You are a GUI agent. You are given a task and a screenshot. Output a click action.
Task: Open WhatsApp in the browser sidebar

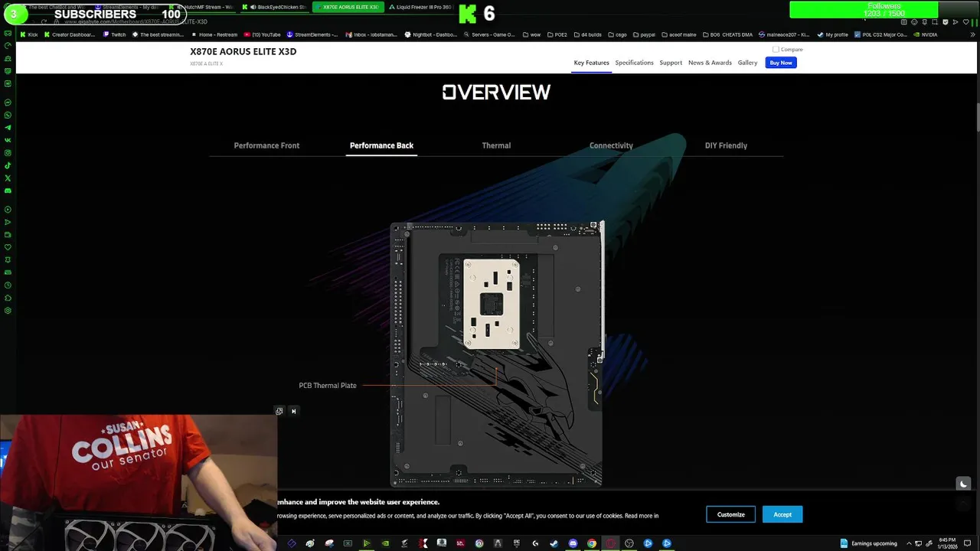(x=8, y=115)
